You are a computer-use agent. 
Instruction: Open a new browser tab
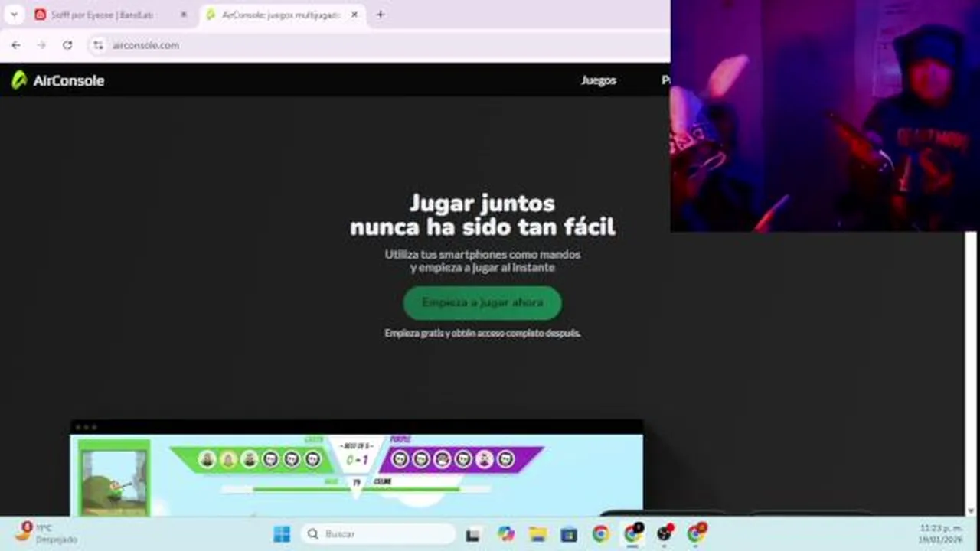click(381, 15)
